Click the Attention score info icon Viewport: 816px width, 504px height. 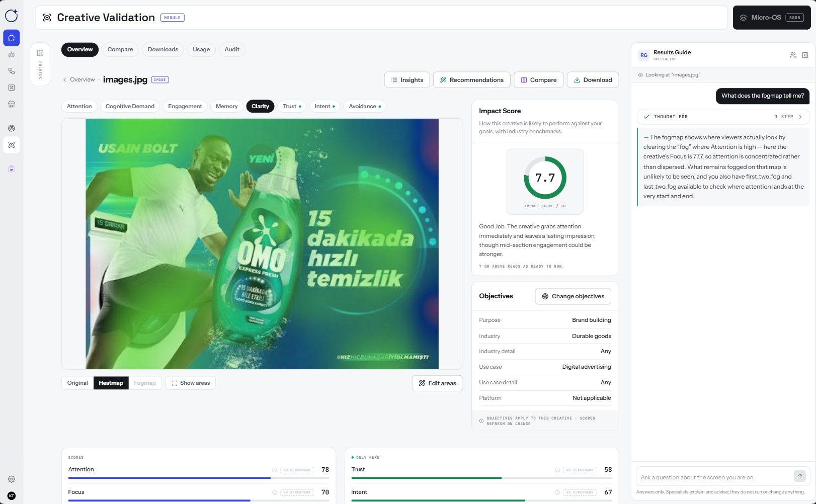click(275, 470)
